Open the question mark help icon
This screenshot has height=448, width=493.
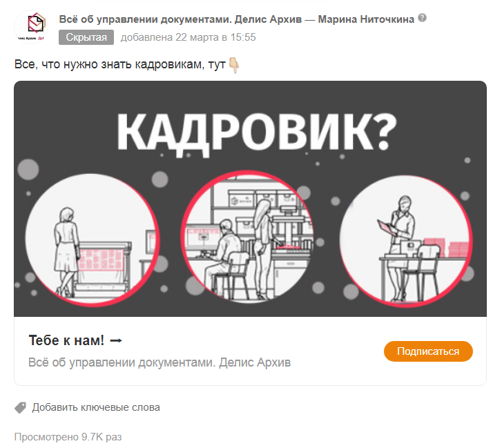pos(423,18)
